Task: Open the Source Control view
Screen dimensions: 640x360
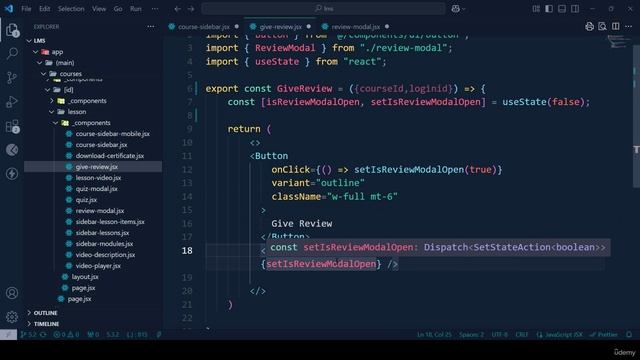Action: click(x=12, y=78)
